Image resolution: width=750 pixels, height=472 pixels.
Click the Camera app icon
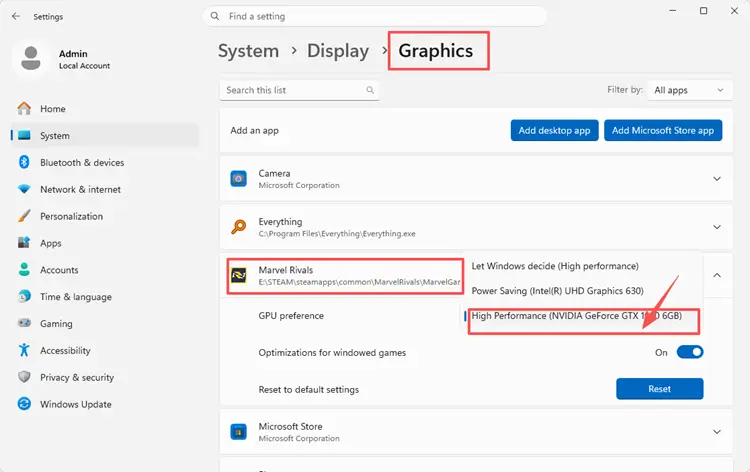pos(239,178)
